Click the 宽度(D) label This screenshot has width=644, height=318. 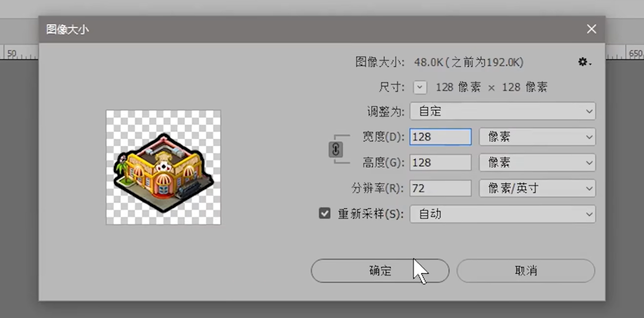383,137
